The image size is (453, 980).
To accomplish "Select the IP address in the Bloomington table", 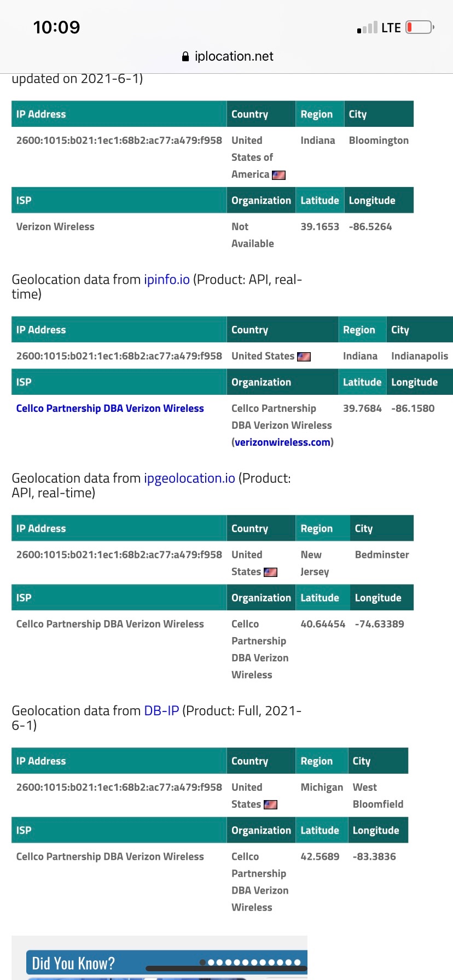I will click(x=119, y=141).
